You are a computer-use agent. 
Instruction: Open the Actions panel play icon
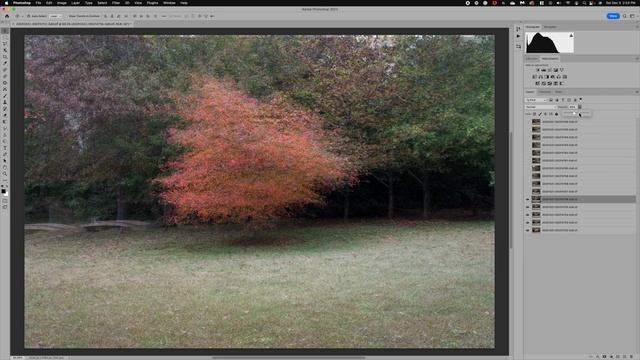[518, 36]
